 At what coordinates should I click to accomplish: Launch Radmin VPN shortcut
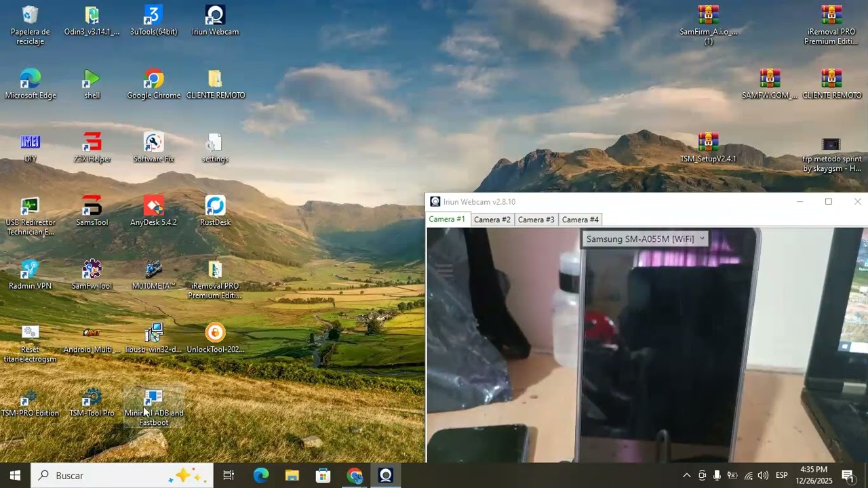point(31,275)
